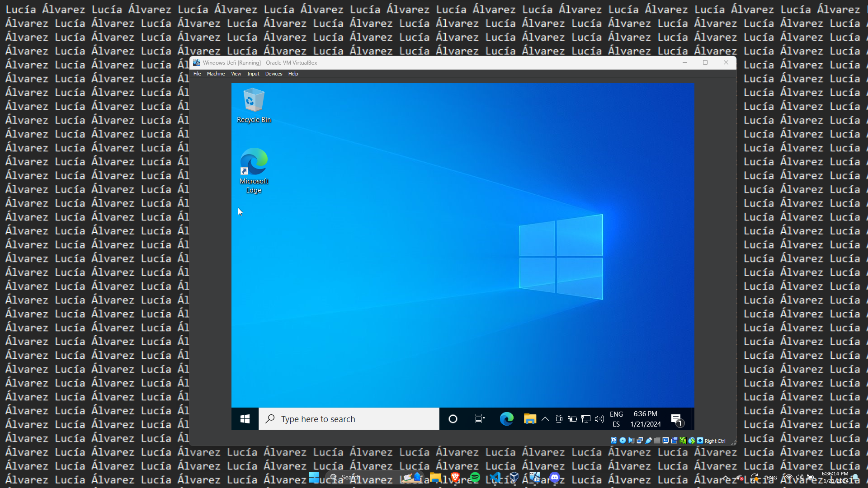Click the optical drive status icon
The width and height of the screenshot is (868, 488).
click(x=623, y=441)
